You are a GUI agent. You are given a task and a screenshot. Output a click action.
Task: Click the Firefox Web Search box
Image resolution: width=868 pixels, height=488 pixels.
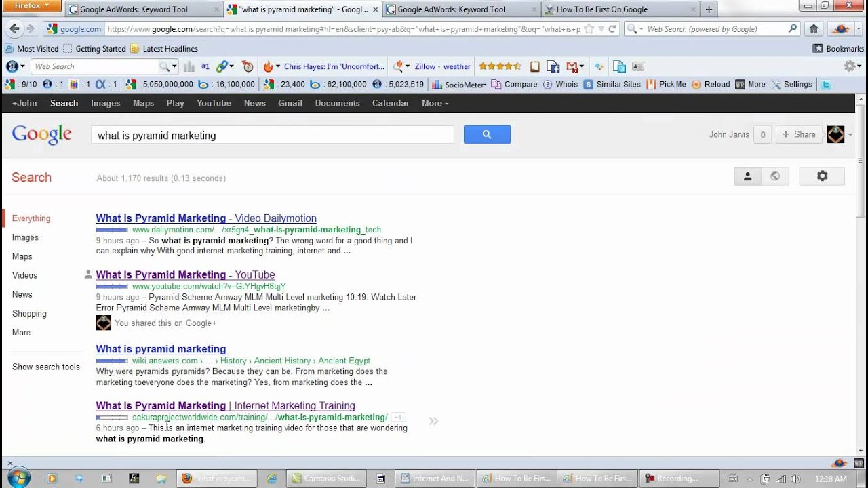pyautogui.click(x=712, y=29)
